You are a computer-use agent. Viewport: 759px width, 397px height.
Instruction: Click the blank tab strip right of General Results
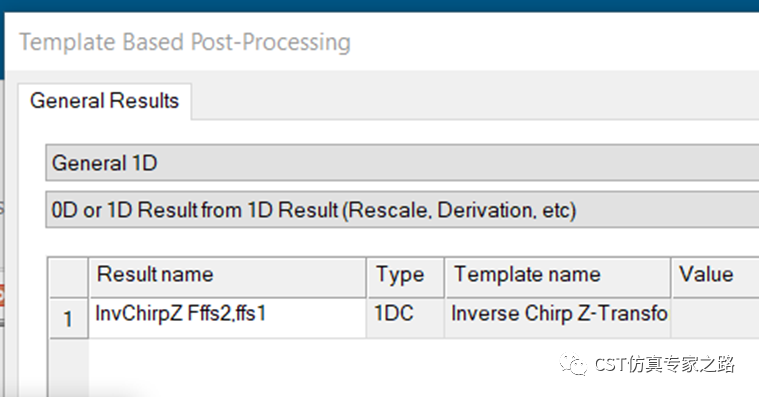click(x=475, y=101)
